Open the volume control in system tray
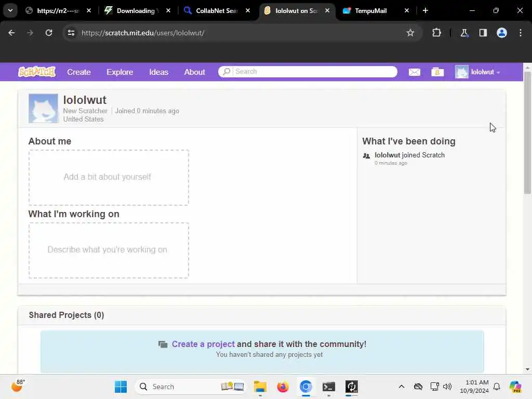 coord(447,387)
